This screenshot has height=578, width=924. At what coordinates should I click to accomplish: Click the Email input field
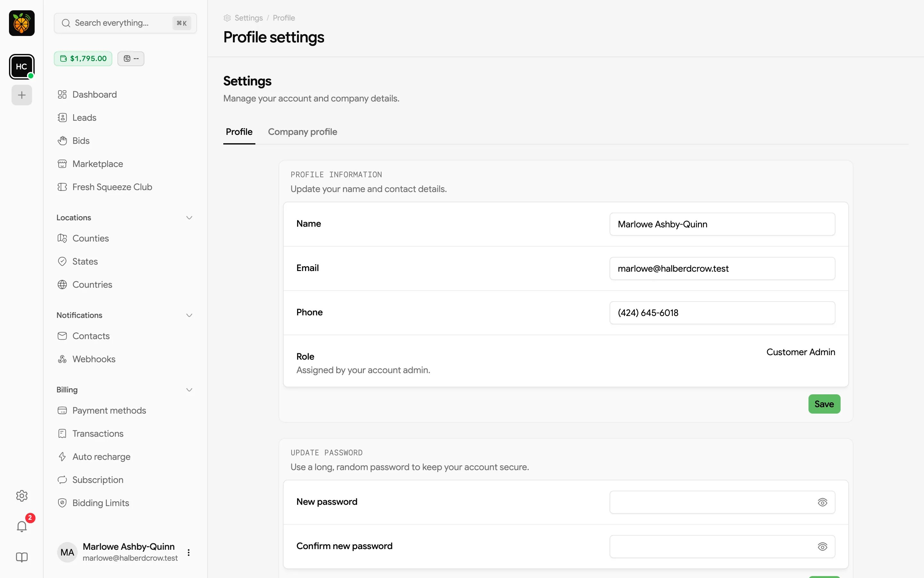[722, 268]
